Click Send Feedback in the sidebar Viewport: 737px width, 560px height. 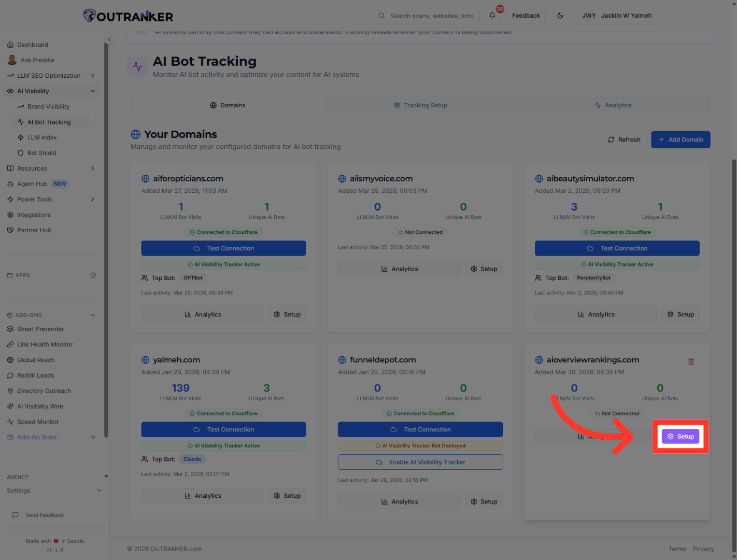point(38,515)
